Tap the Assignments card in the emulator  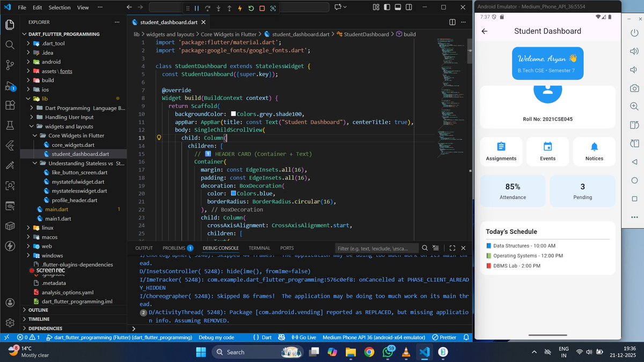click(x=501, y=152)
